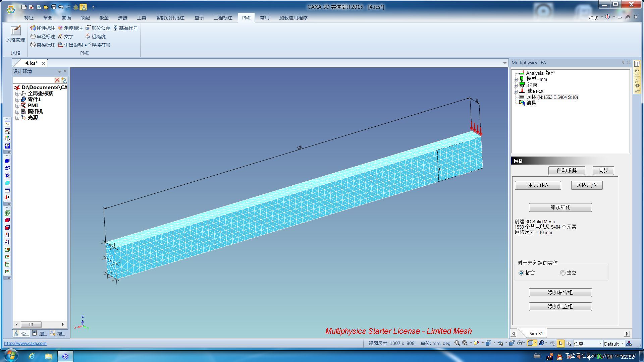
Task: Click the pointer selection tool in status bar
Action: (560, 343)
